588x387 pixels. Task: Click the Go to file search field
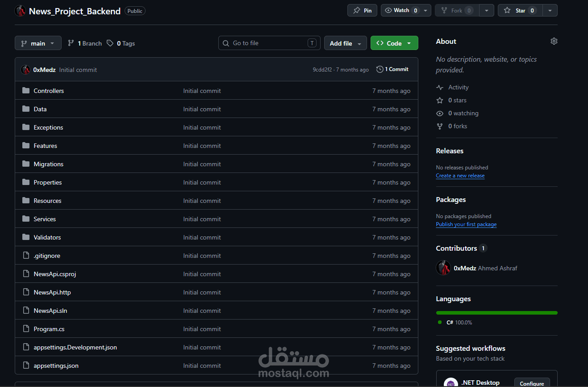tap(269, 43)
